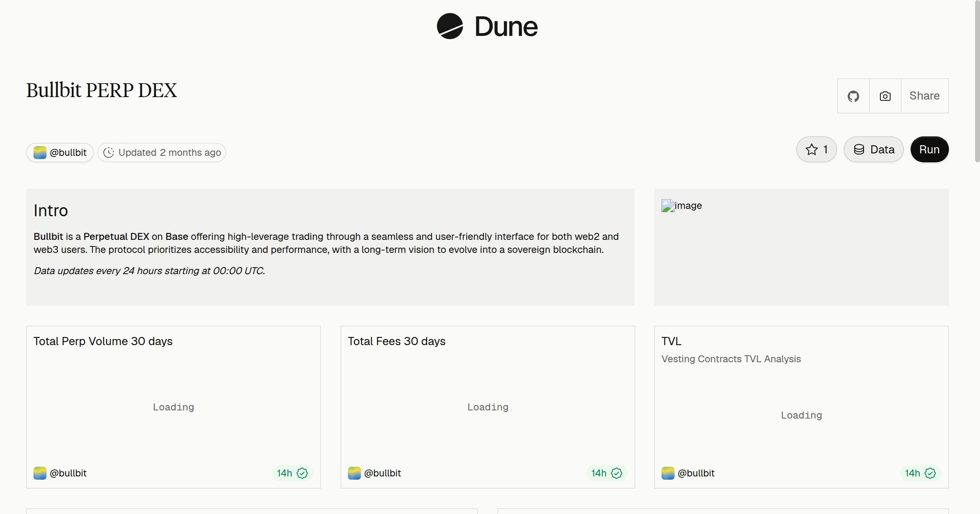Click the bullbit avatar in header chip

pos(40,153)
